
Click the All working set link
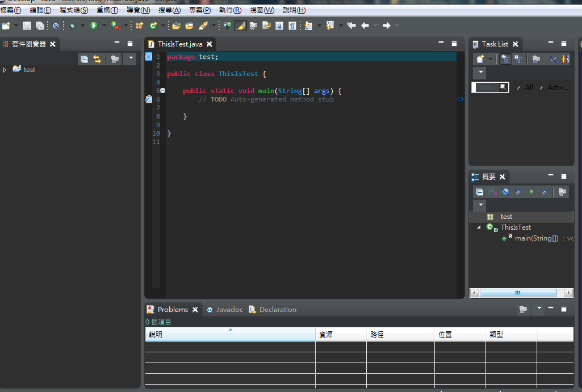click(x=529, y=87)
